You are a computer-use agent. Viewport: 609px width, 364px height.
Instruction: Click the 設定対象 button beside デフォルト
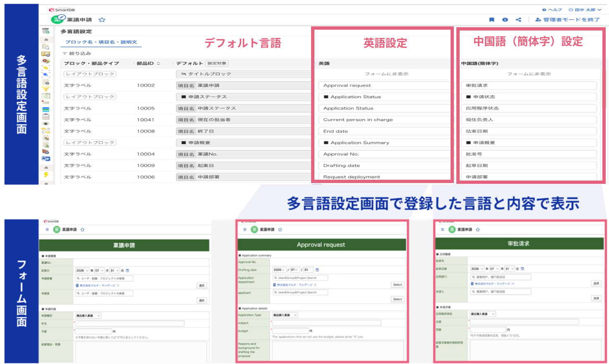tap(217, 63)
